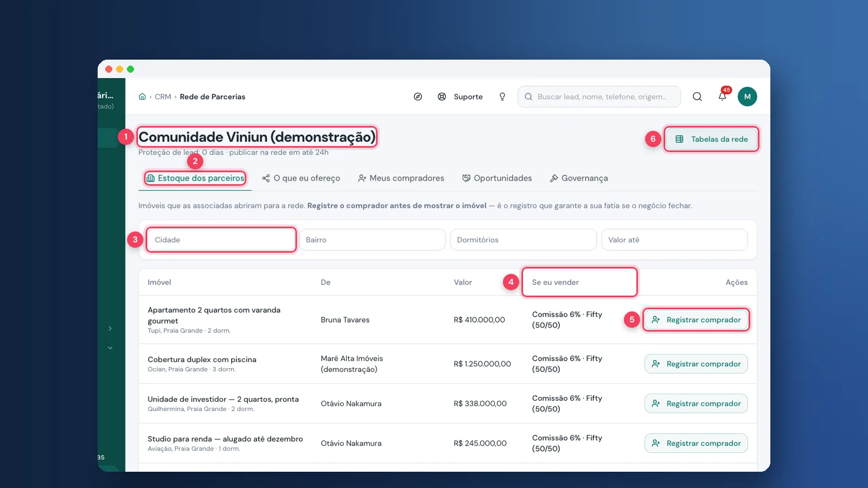Collapse the sidebar down chevron
Screen dimensions: 868x488
click(x=110, y=348)
